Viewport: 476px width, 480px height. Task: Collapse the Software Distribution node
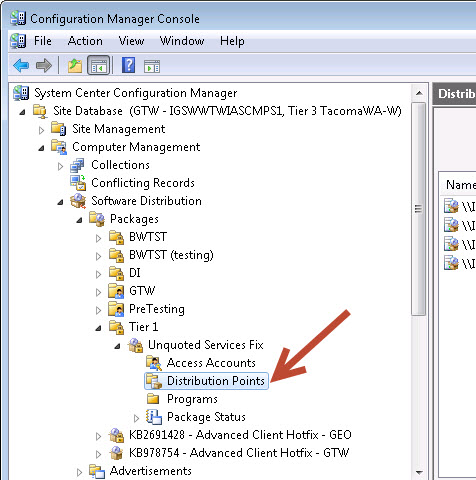60,202
